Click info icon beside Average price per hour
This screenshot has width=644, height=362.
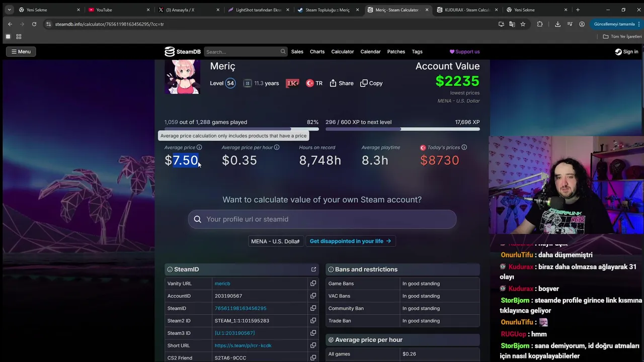click(277, 147)
